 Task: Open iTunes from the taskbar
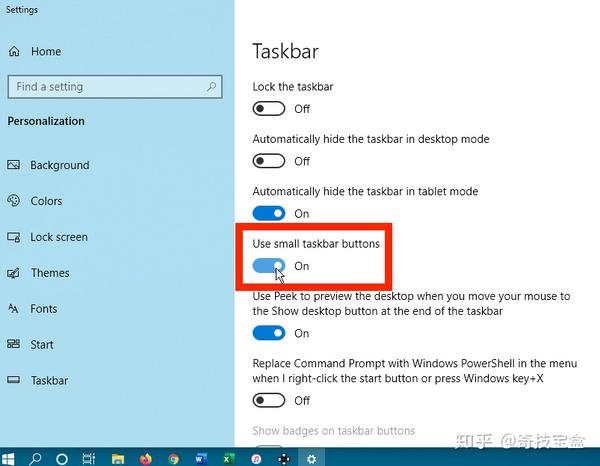click(x=256, y=459)
